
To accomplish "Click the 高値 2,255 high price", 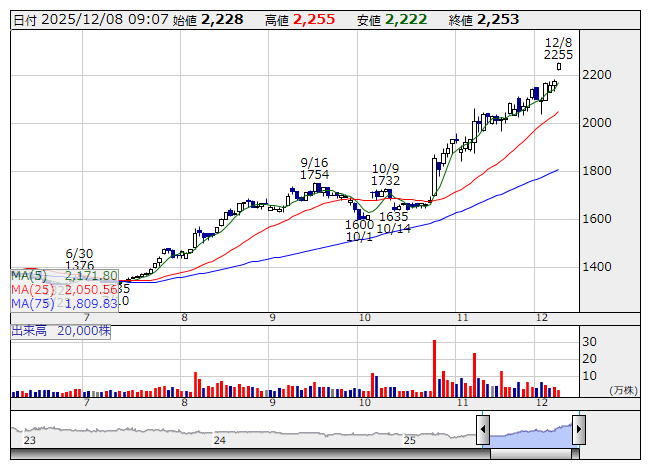I will point(300,20).
